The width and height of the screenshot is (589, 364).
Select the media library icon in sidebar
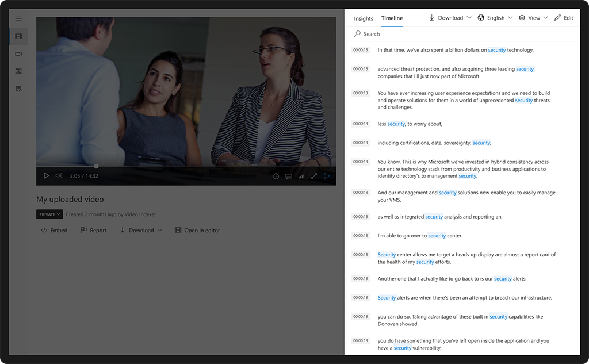click(18, 36)
